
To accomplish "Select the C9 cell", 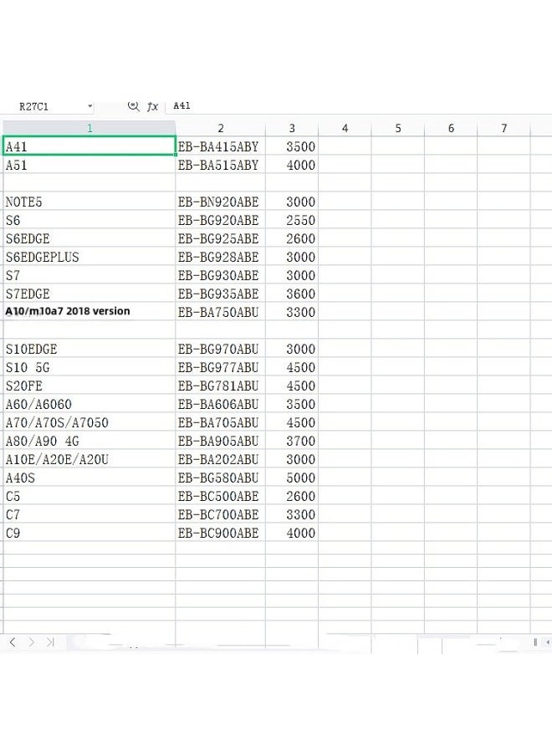I will 89,532.
